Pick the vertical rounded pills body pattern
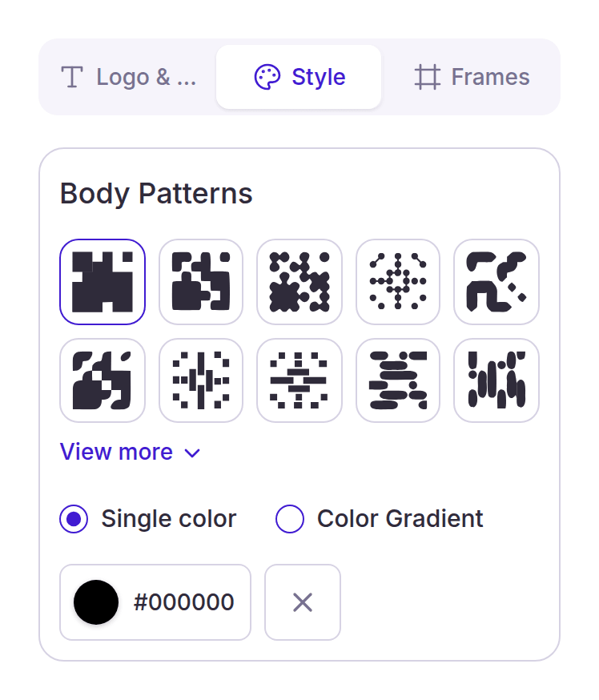 point(496,380)
